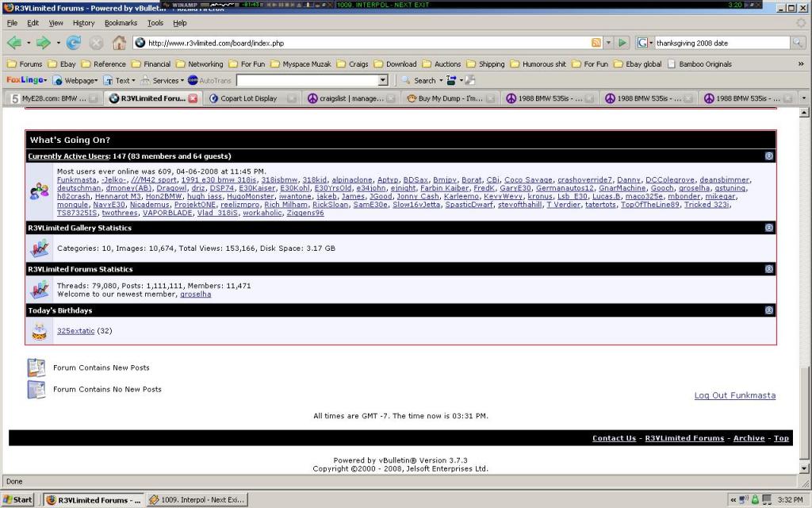Click the RSS feed icon in address bar
The height and width of the screenshot is (508, 812).
click(x=596, y=43)
